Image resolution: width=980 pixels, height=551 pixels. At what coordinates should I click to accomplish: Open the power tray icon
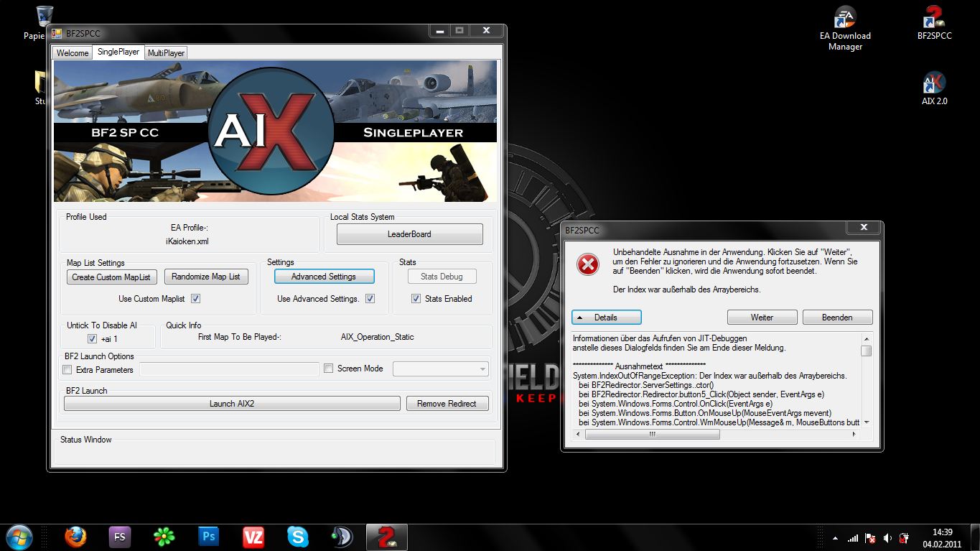pyautogui.click(x=905, y=538)
